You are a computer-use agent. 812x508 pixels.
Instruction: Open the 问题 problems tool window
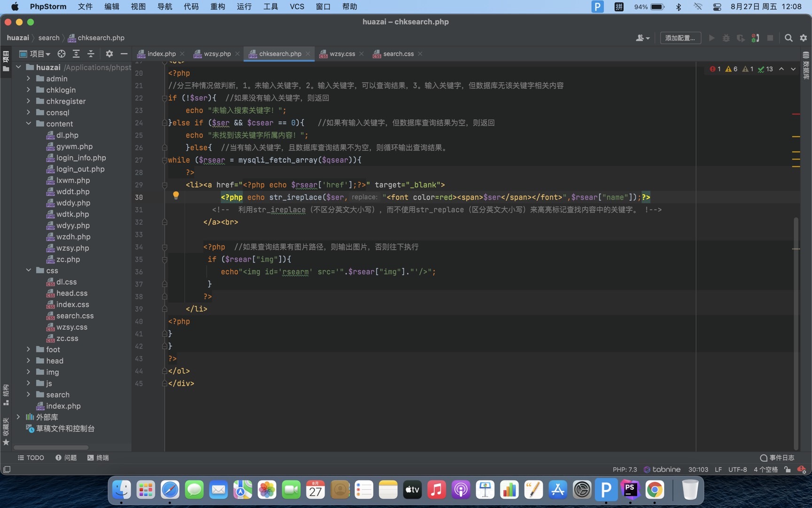pos(66,457)
